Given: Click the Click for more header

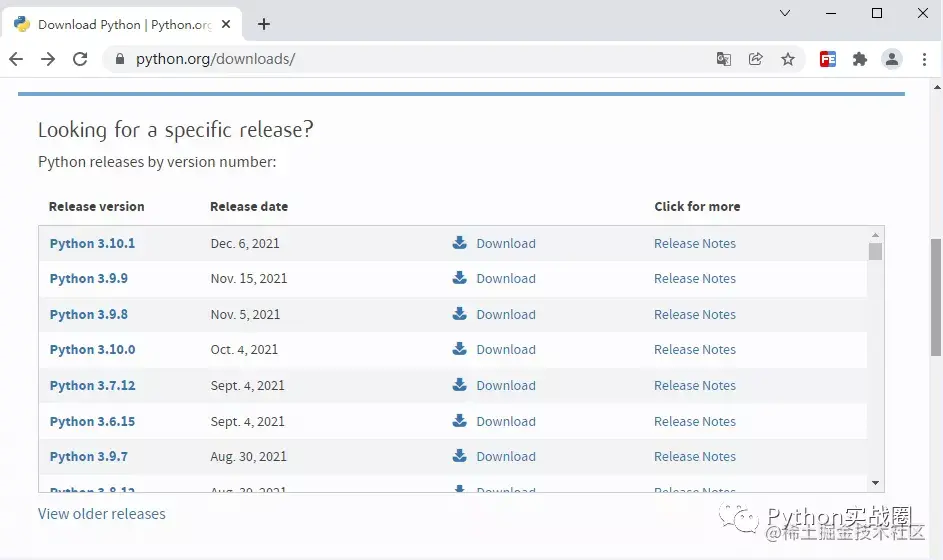Looking at the screenshot, I should [697, 206].
